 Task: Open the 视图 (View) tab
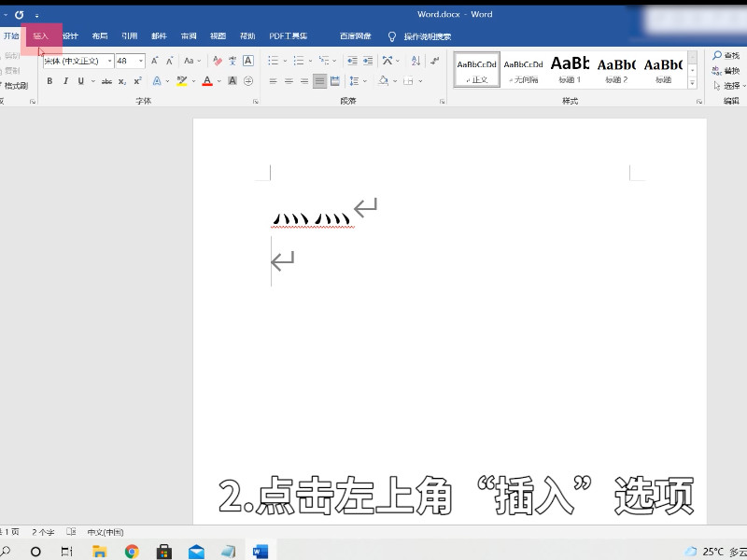click(218, 36)
